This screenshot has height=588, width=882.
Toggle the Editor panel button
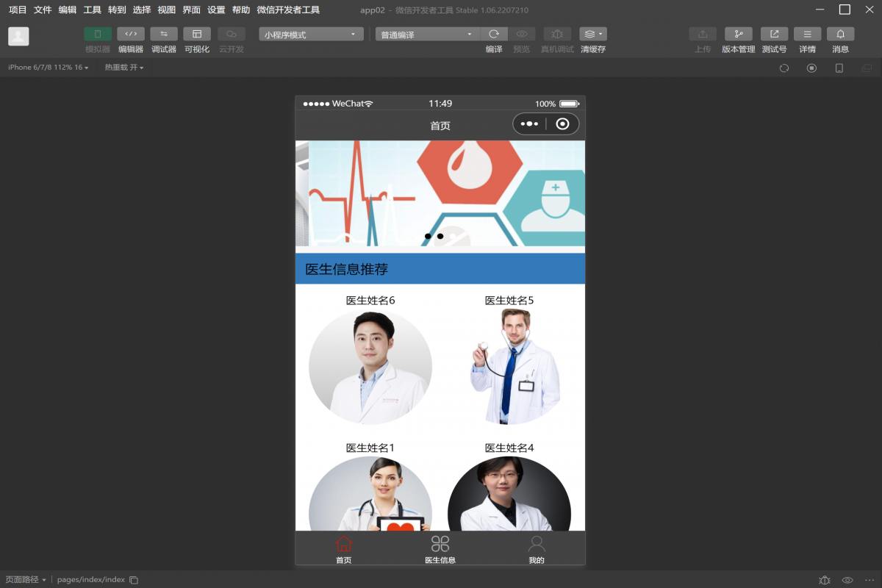(131, 35)
